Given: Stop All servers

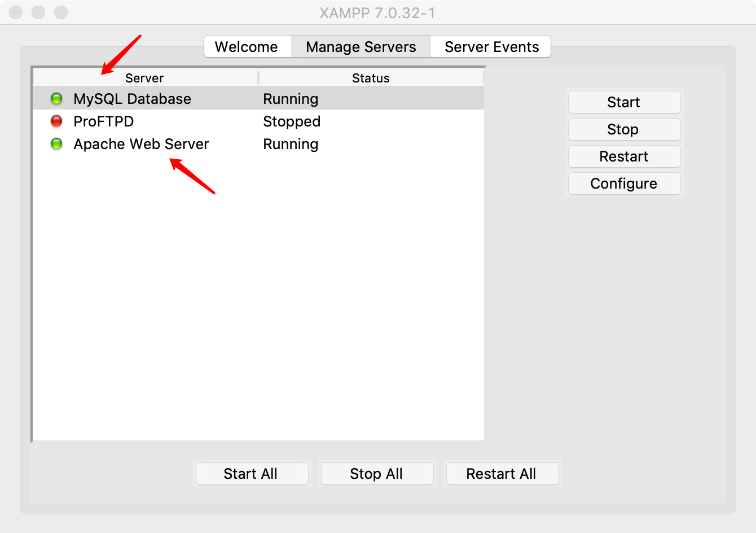Looking at the screenshot, I should pos(377,474).
